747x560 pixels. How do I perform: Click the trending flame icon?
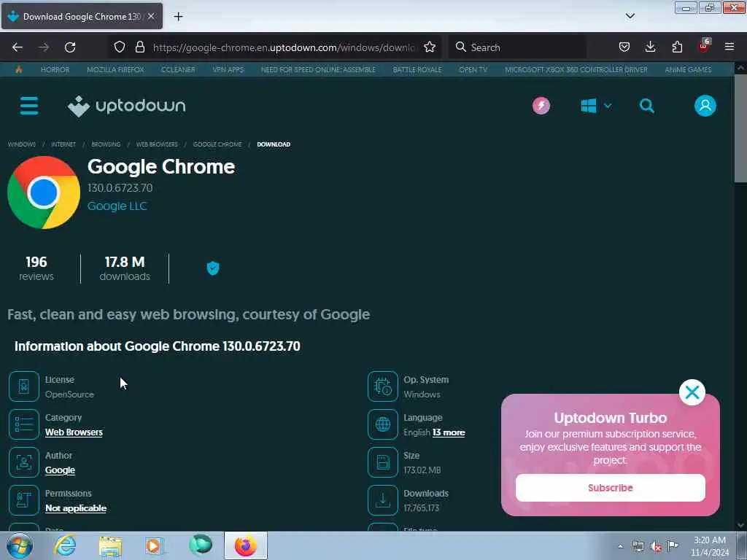click(19, 69)
